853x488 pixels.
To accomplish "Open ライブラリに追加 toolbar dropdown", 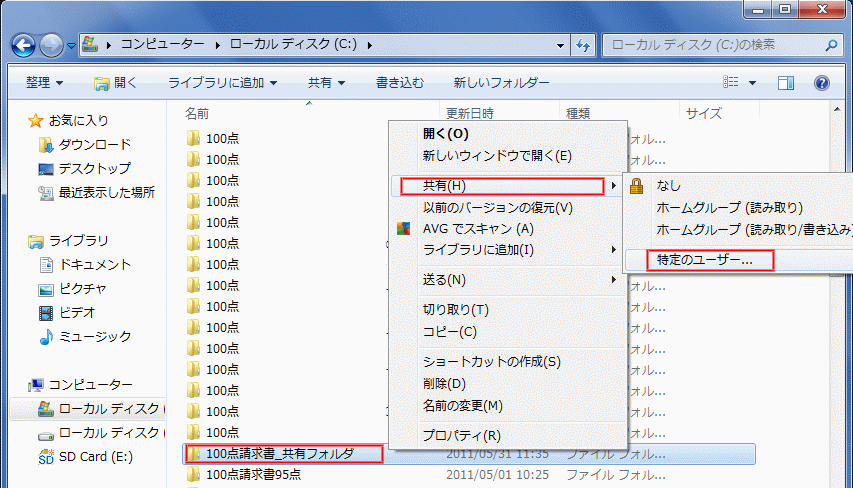I will click(x=222, y=83).
